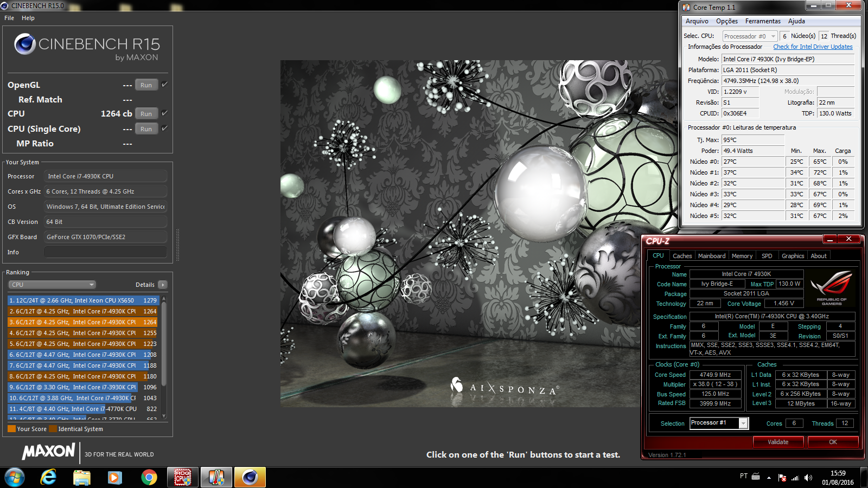Viewport: 868px width, 488px height.
Task: Click the Info input field in Your System
Action: (105, 252)
